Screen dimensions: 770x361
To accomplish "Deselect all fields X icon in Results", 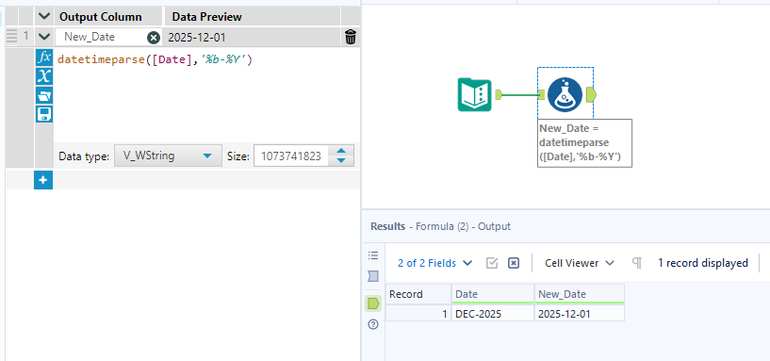I will (x=513, y=263).
